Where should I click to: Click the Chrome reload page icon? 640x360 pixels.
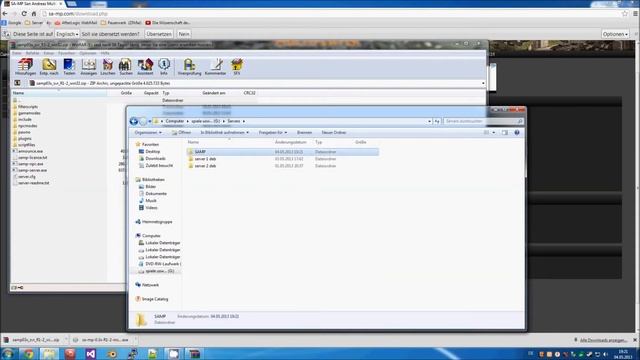click(24, 13)
